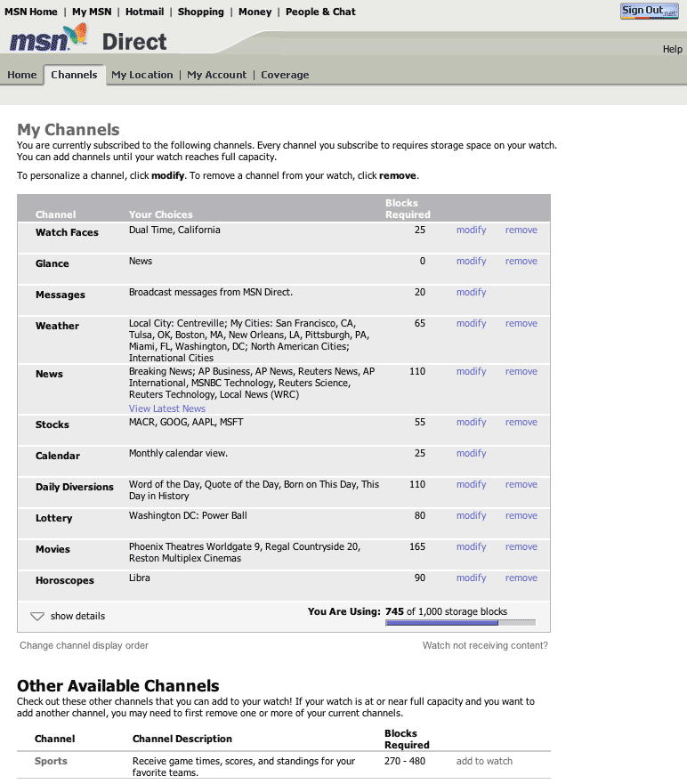The width and height of the screenshot is (687, 784).
Task: Click the Other Available Channels heading
Action: pos(118,685)
